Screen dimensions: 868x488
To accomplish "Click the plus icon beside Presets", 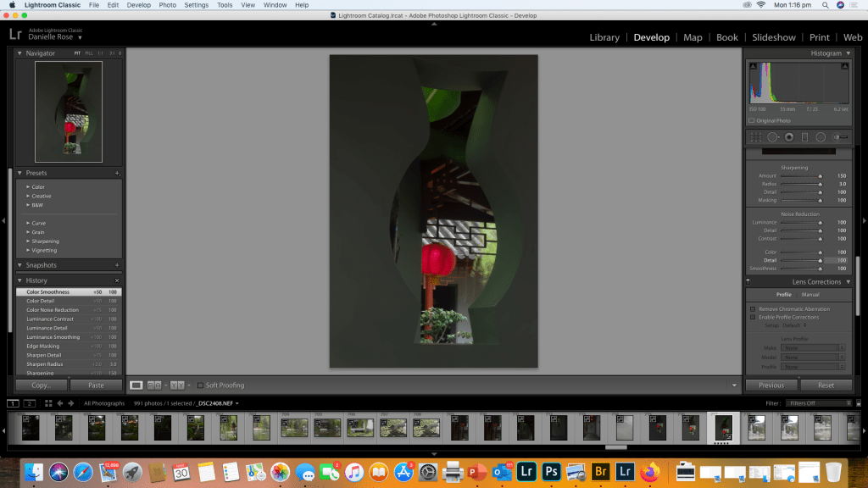I will click(117, 173).
